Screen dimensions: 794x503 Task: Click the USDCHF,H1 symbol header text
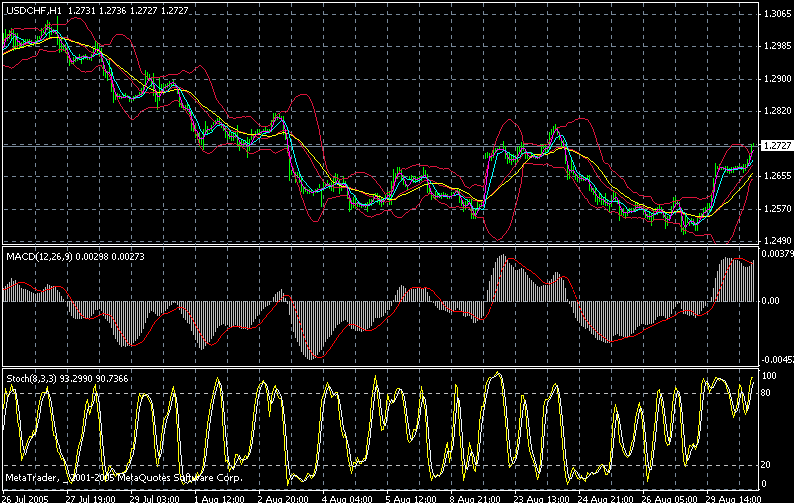point(33,11)
